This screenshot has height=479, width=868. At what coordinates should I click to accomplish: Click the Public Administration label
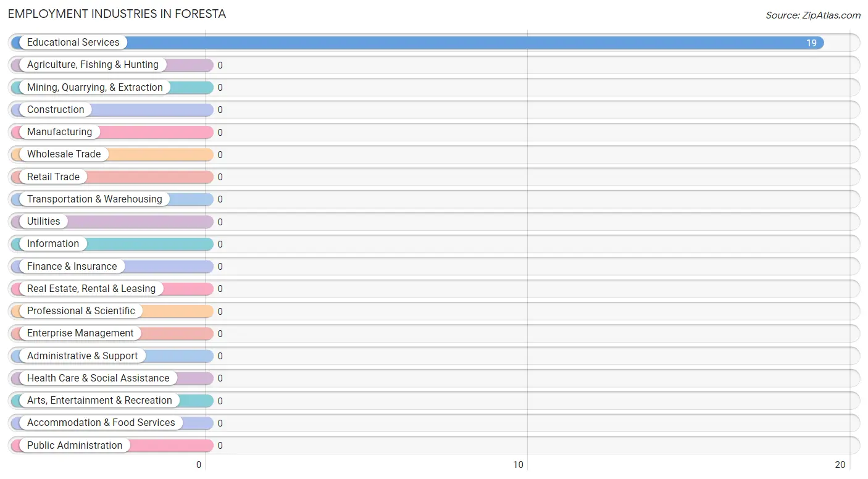(75, 446)
